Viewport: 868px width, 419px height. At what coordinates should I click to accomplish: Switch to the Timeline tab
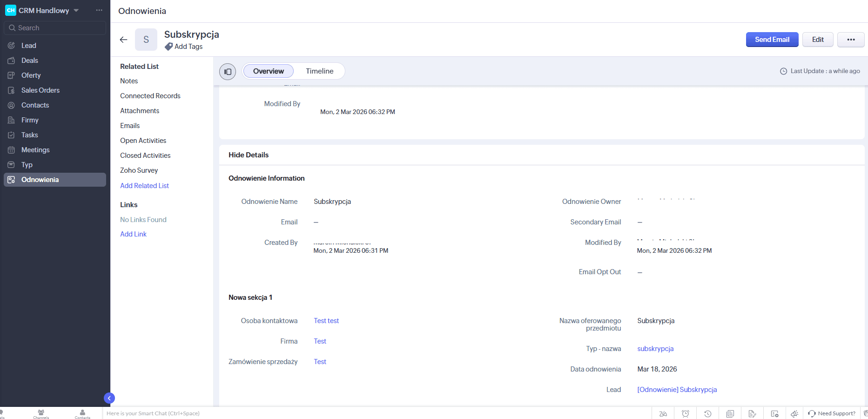coord(319,71)
